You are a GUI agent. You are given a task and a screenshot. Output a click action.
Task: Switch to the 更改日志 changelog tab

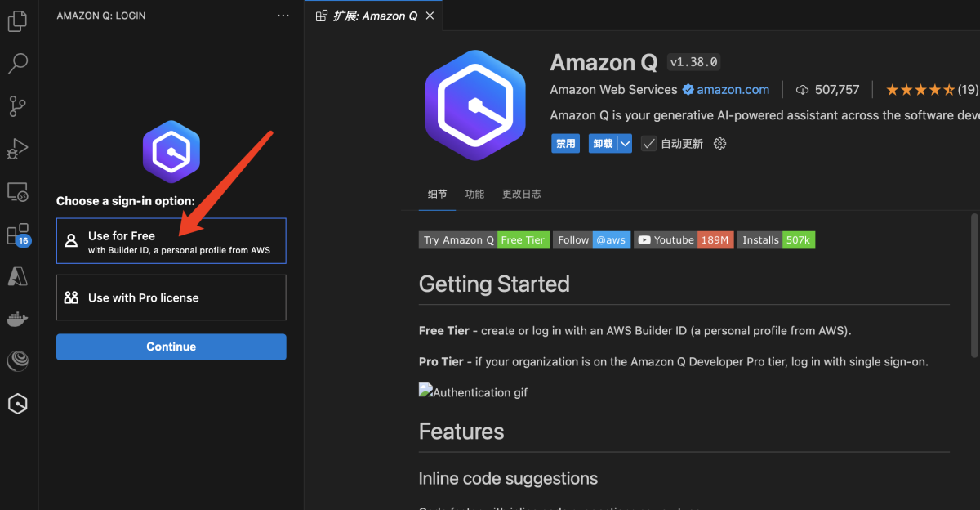coord(521,195)
